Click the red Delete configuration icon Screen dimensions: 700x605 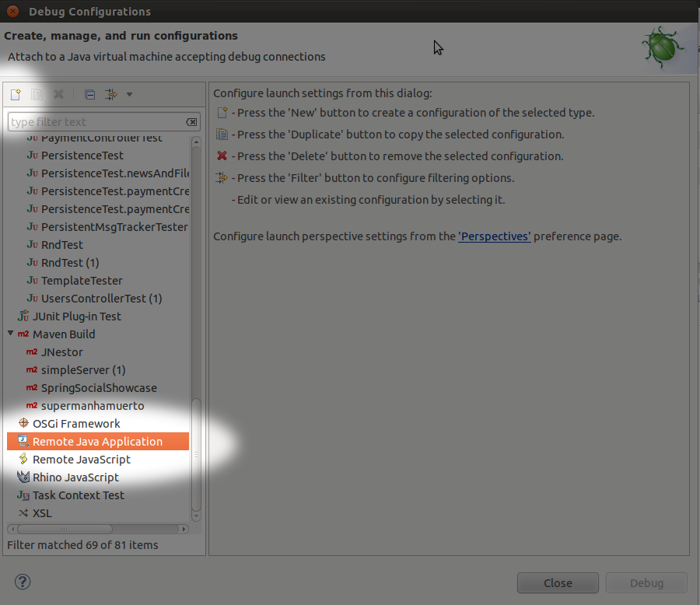[x=58, y=95]
